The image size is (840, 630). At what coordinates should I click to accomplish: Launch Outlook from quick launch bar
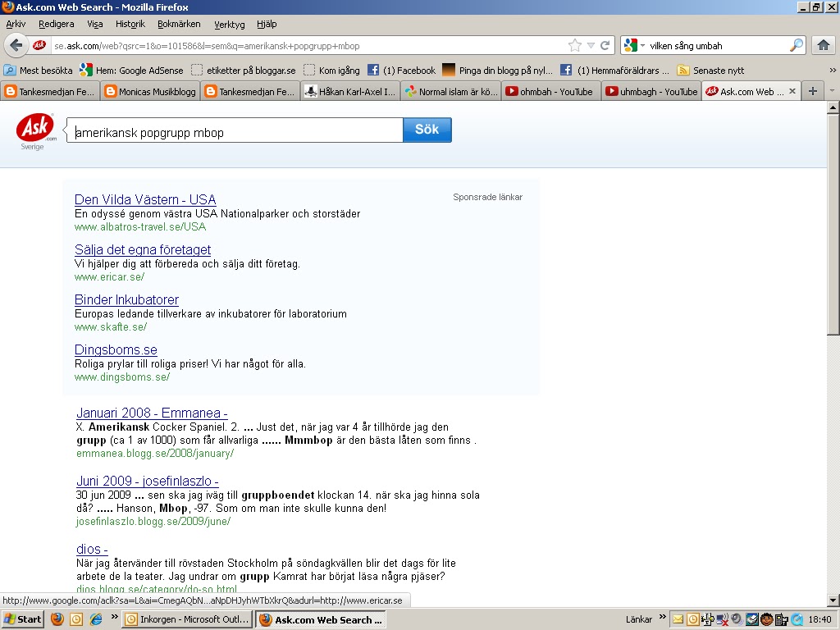(x=76, y=619)
